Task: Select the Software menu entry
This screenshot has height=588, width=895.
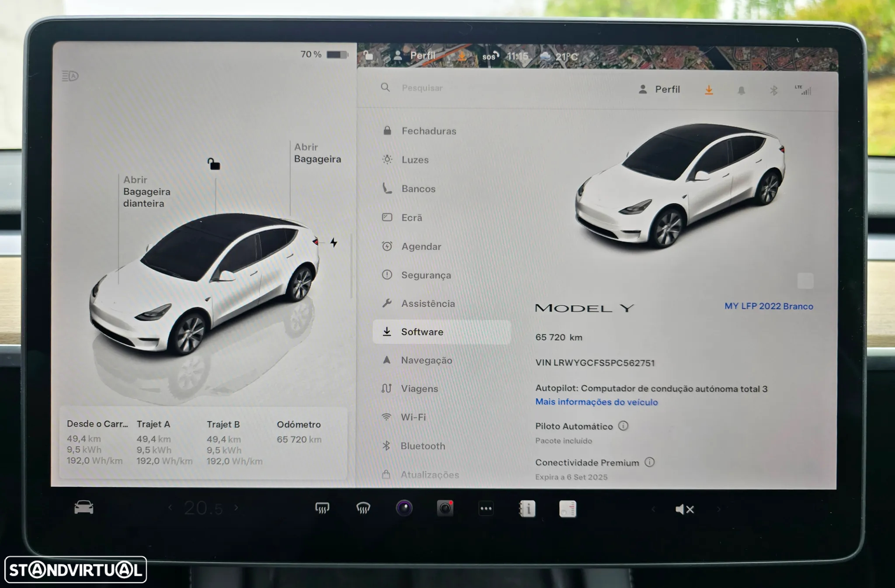Action: point(441,332)
